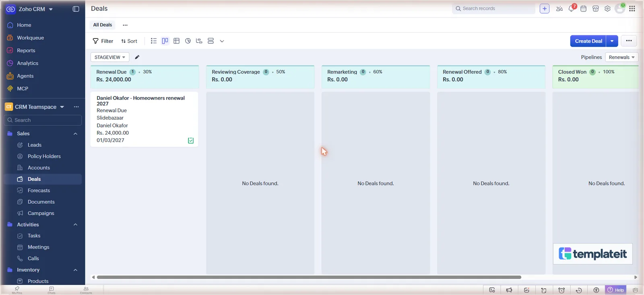Screen dimensions: 644x295
Task: Focus the sidebar Search field
Action: tap(43, 120)
